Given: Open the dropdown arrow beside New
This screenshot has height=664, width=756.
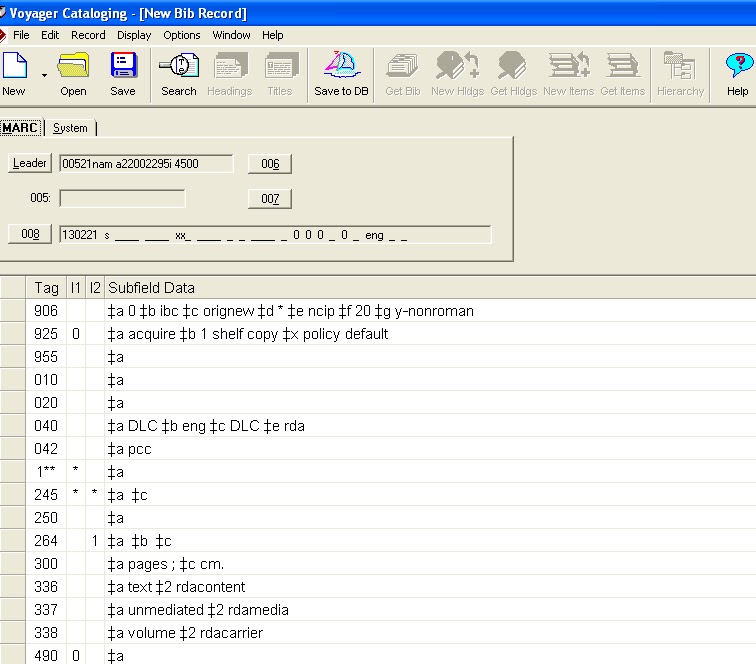Looking at the screenshot, I should tap(44, 75).
